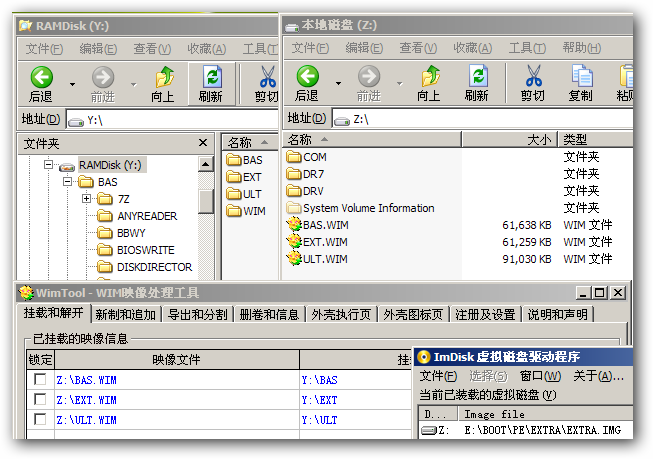Open 收藏(A) menu in Z: window
The height and width of the screenshot is (459, 653).
click(473, 48)
